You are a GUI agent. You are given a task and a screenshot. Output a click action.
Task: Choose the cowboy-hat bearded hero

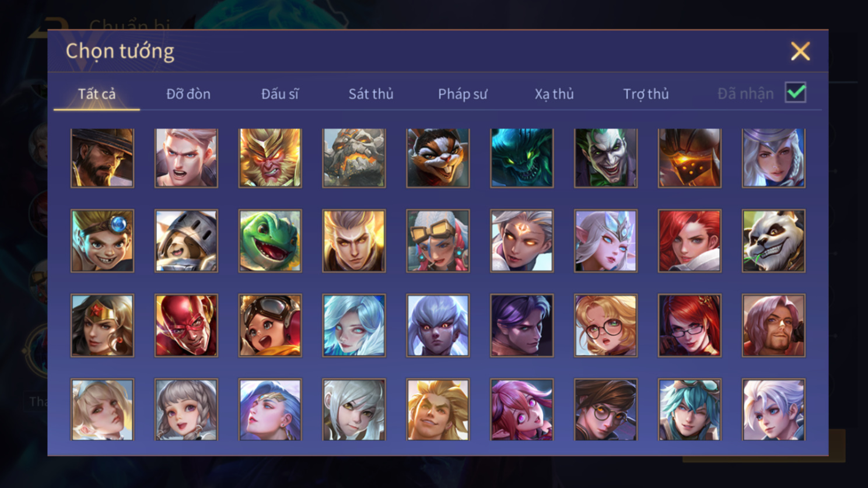102,158
